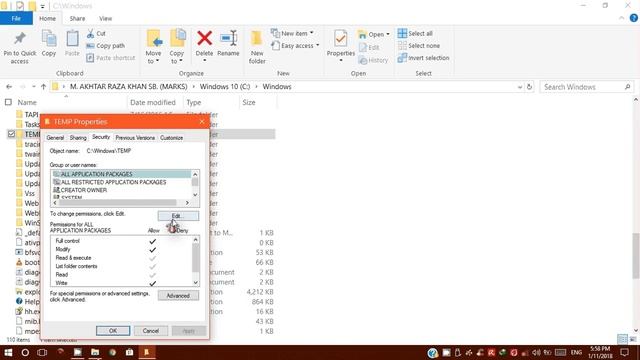Collapse the ribbon with chevron
The image size is (640, 360).
pyautogui.click(x=621, y=18)
